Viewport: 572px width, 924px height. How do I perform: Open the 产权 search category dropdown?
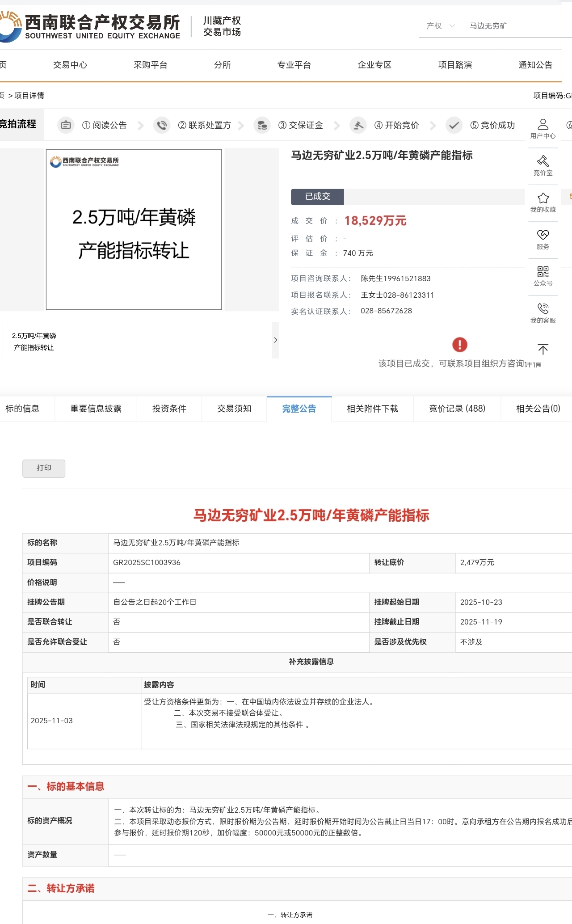(x=441, y=26)
